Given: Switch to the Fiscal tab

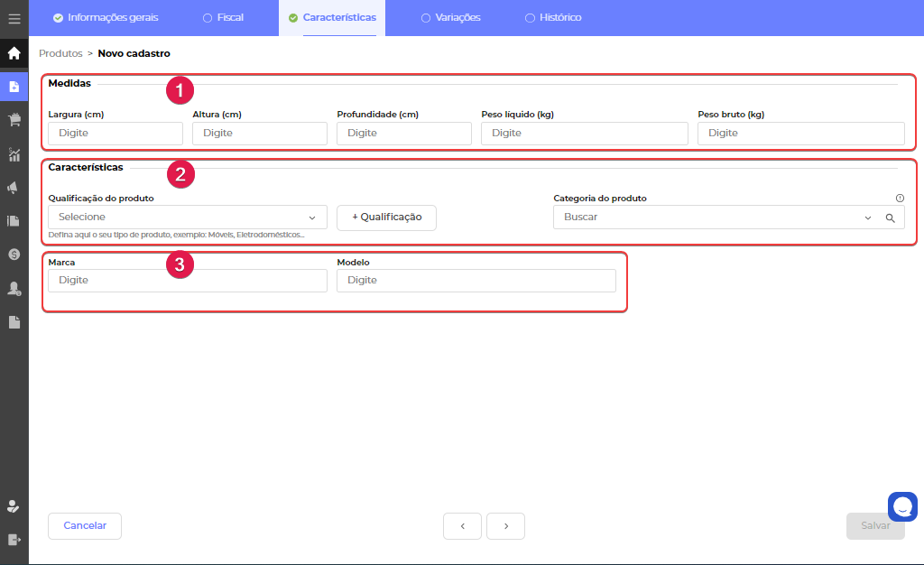Looking at the screenshot, I should tap(223, 18).
